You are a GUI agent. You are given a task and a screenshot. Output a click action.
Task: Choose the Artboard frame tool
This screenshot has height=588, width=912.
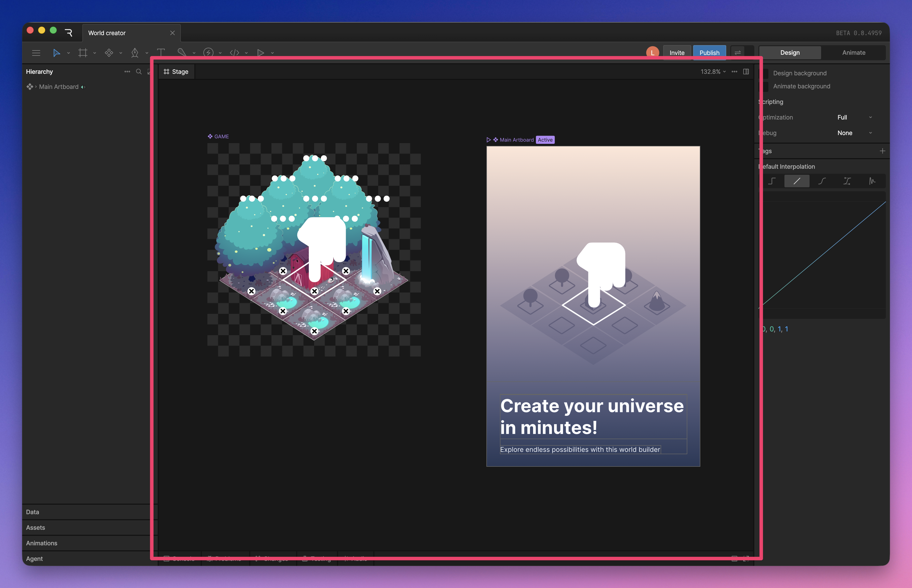click(83, 53)
